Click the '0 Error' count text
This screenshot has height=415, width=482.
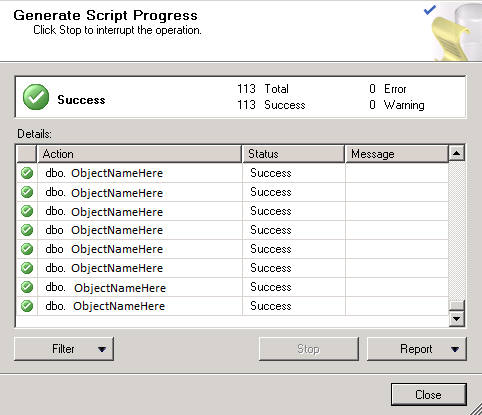click(x=388, y=89)
